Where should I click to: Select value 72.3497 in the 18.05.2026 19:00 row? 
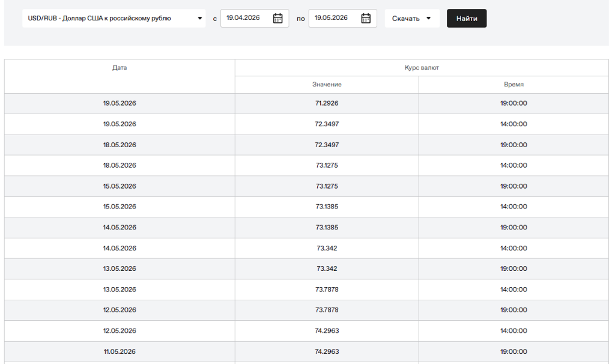[x=327, y=145]
